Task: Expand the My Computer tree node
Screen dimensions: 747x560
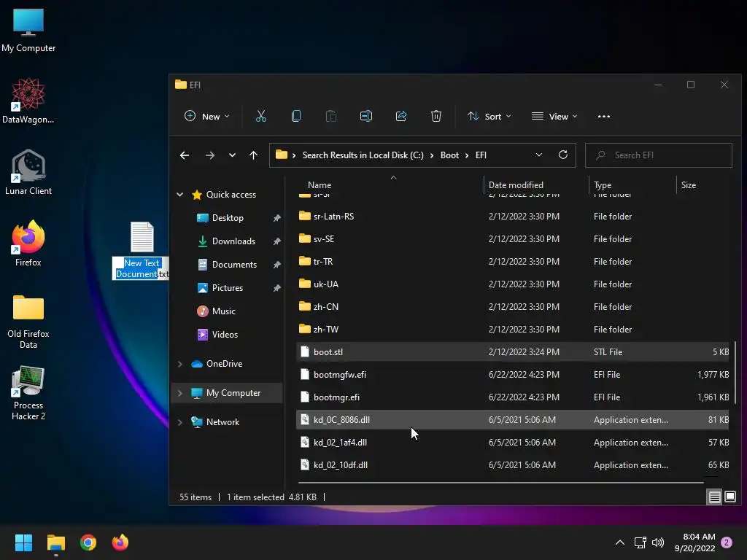Action: tap(180, 393)
